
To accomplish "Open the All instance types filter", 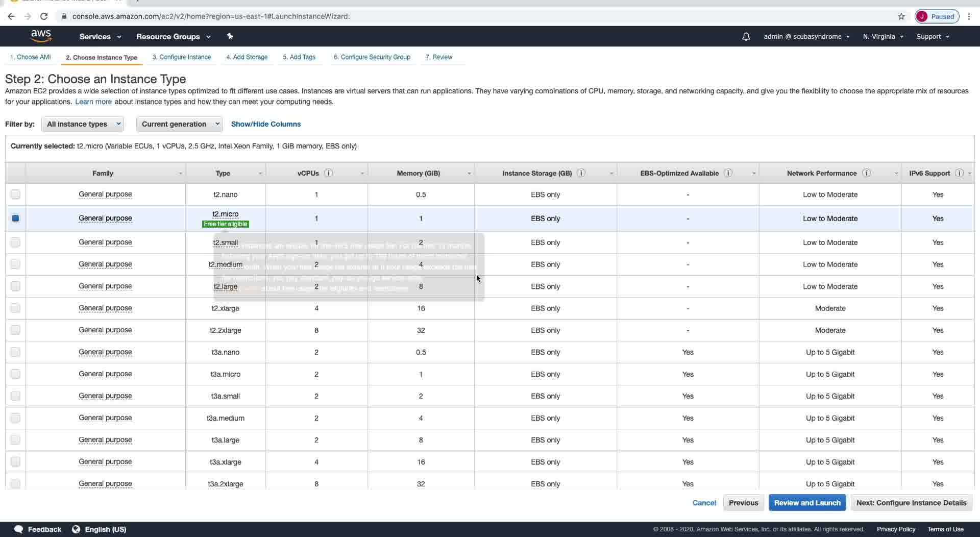I will pyautogui.click(x=83, y=124).
